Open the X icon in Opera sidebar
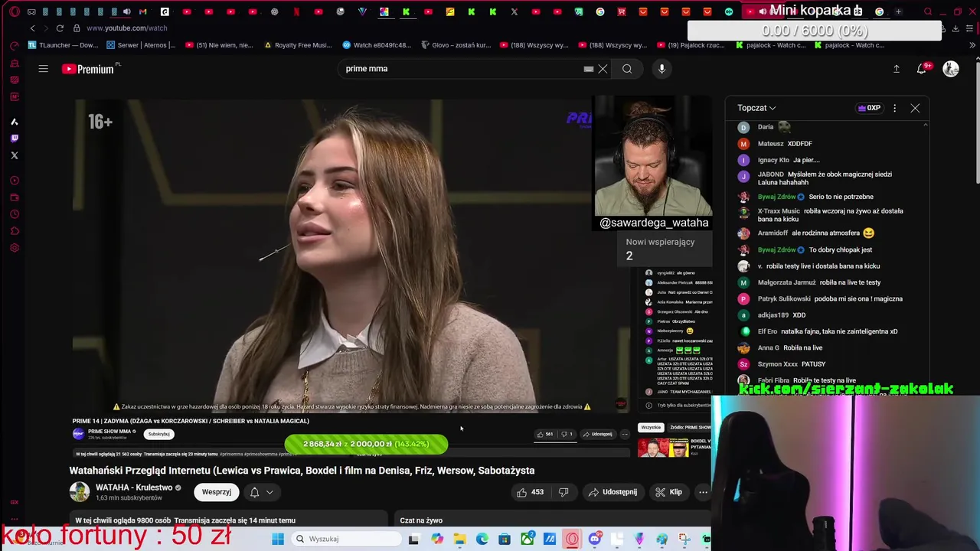The image size is (980, 551). tap(14, 155)
